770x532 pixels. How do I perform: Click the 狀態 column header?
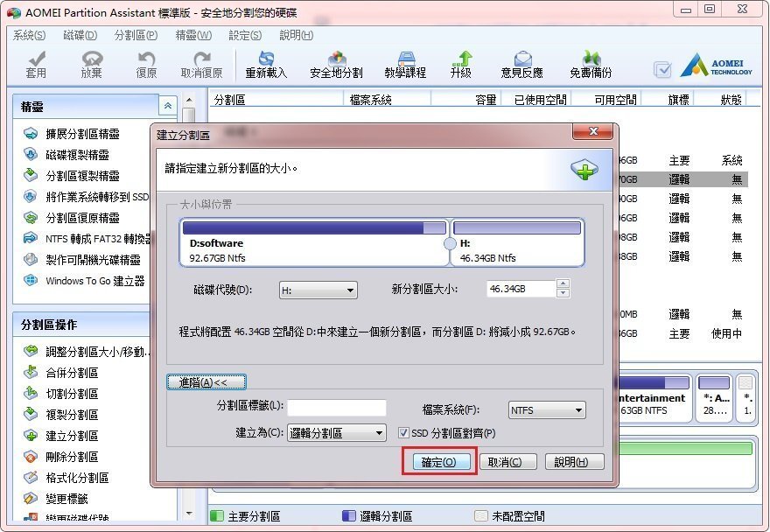tap(720, 100)
